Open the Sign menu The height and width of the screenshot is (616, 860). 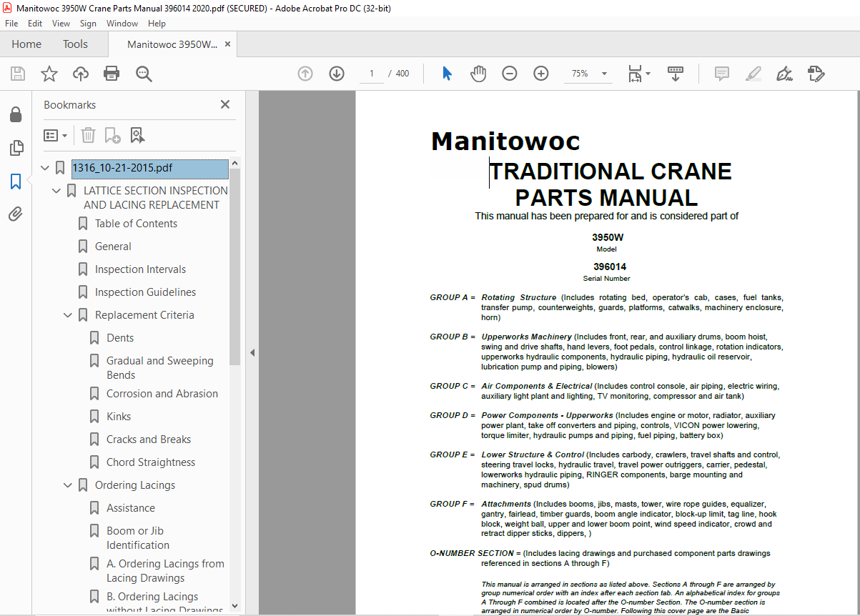coord(88,24)
